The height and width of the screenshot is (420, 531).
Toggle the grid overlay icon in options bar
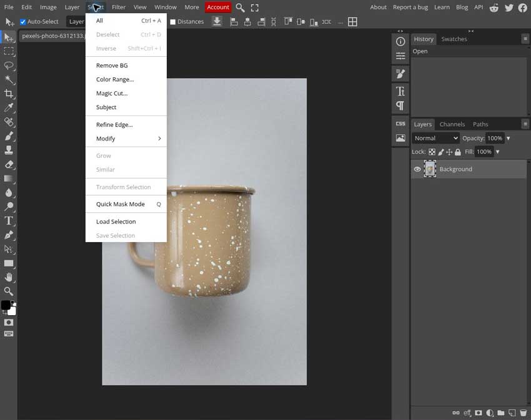[352, 22]
